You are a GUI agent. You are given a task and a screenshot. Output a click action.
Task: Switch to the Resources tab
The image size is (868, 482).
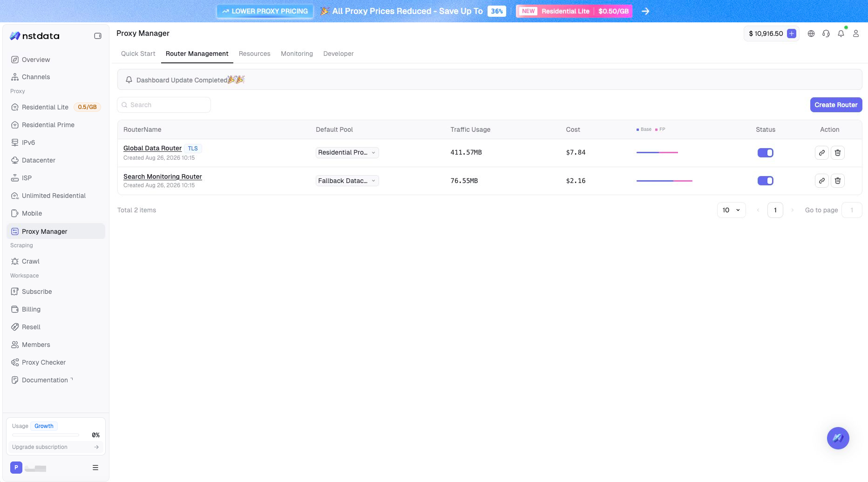[x=255, y=54]
